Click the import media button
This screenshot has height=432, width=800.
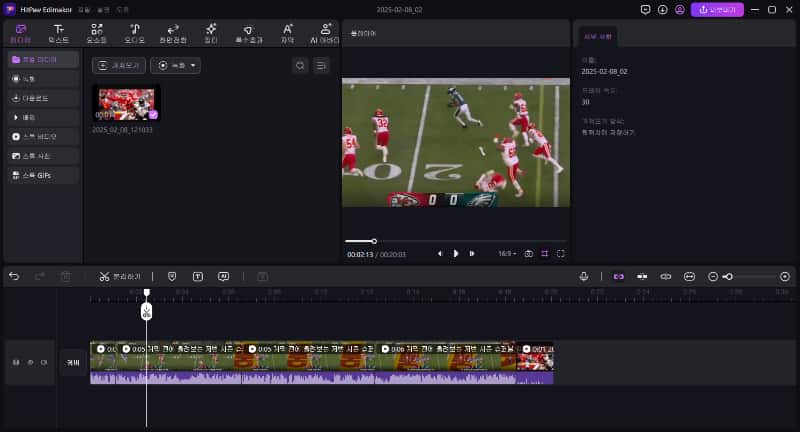[x=119, y=65]
